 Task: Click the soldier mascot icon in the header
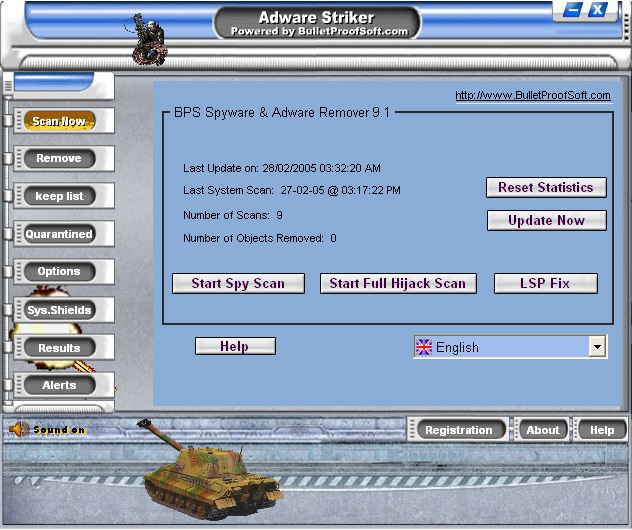pos(149,40)
